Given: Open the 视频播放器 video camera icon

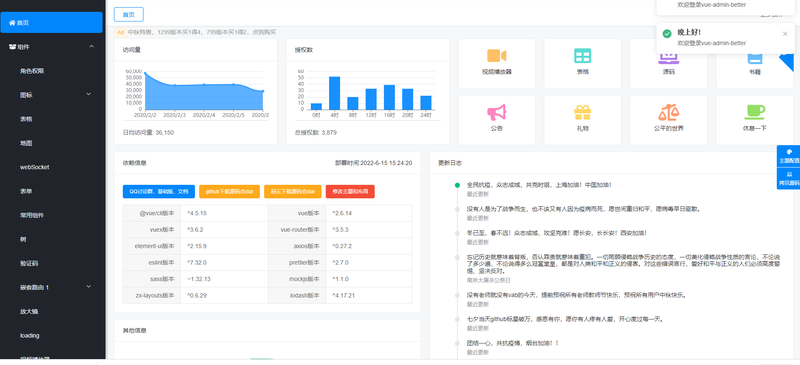Looking at the screenshot, I should (496, 55).
